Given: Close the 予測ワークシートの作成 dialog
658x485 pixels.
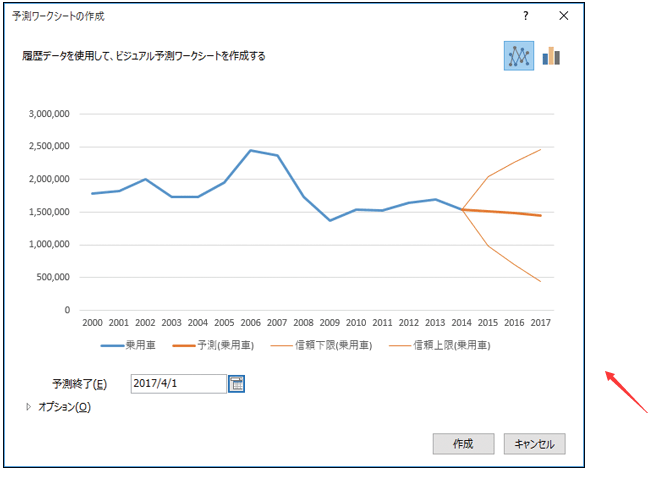Looking at the screenshot, I should click(x=564, y=16).
